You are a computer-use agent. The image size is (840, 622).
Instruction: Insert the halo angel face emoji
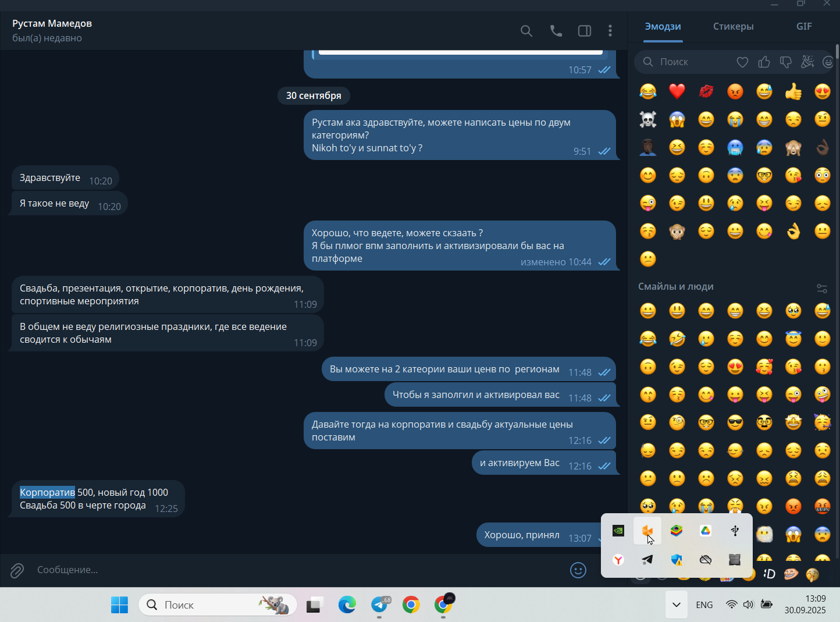tap(793, 339)
